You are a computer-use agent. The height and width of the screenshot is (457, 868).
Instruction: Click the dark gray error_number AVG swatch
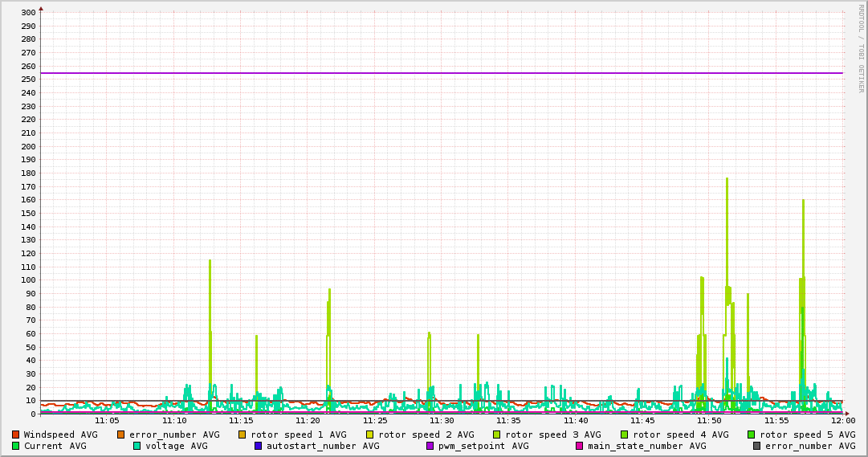[757, 446]
